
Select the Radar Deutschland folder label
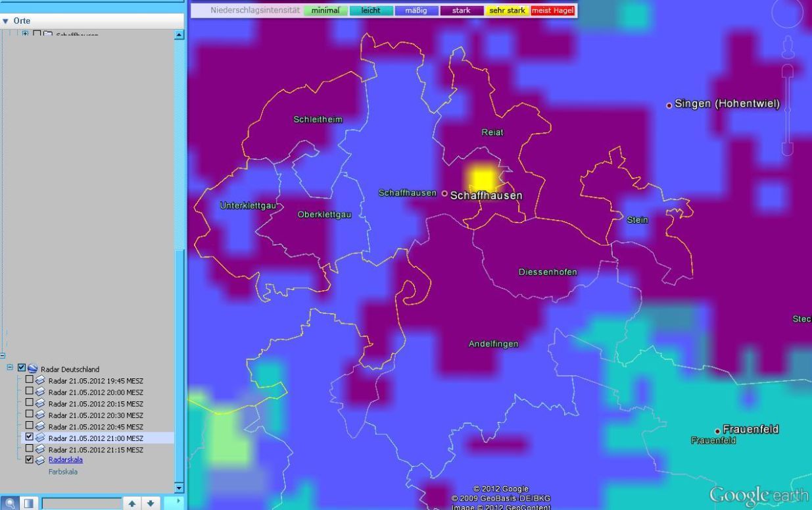click(70, 369)
